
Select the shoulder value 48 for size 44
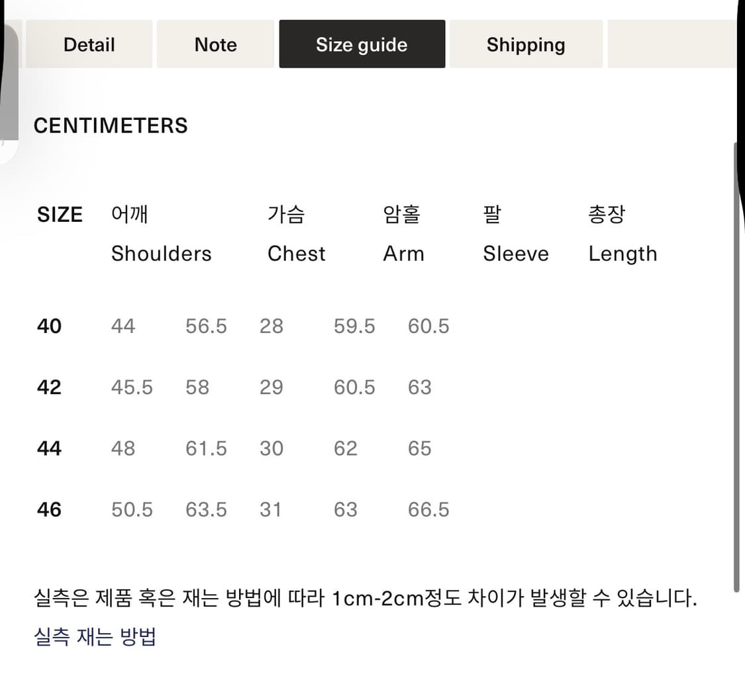(x=123, y=448)
